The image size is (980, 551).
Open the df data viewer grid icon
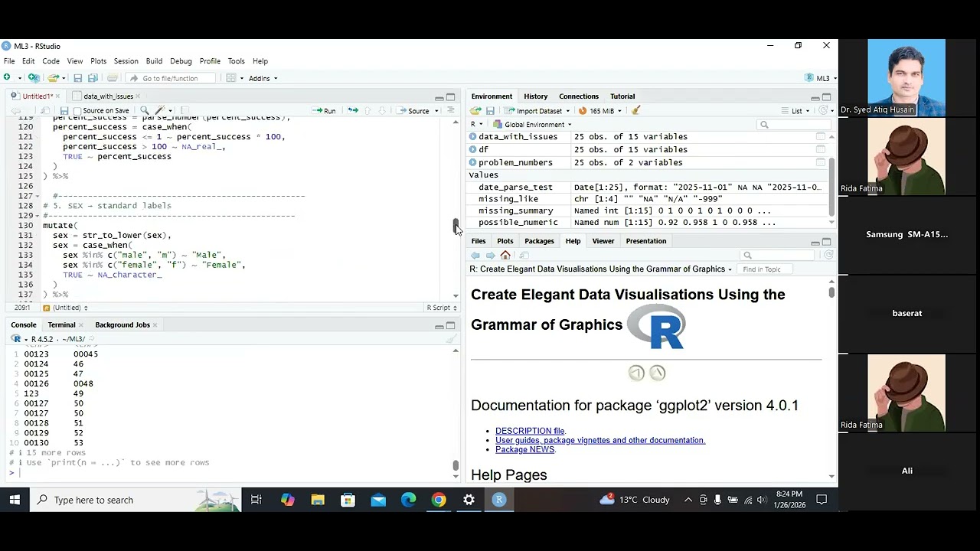(x=821, y=150)
